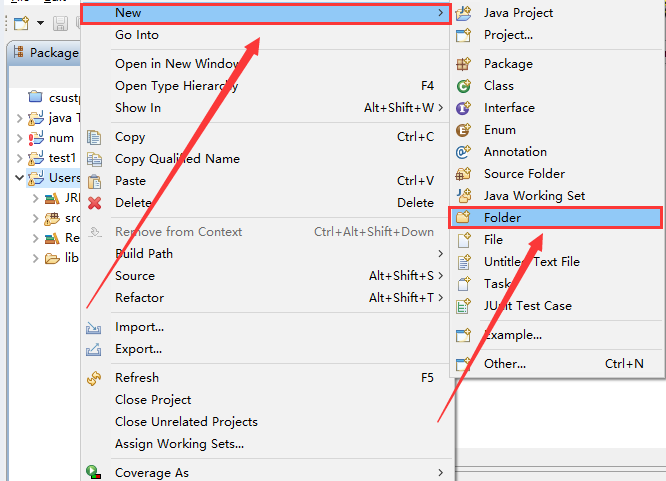Select Folder in the New submenu
Image resolution: width=666 pixels, height=481 pixels.
click(x=556, y=218)
